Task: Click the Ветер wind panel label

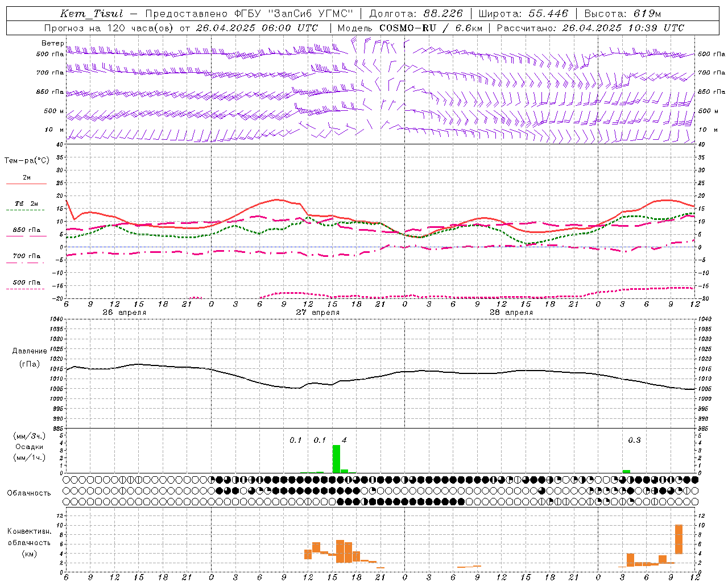Action: (x=52, y=43)
